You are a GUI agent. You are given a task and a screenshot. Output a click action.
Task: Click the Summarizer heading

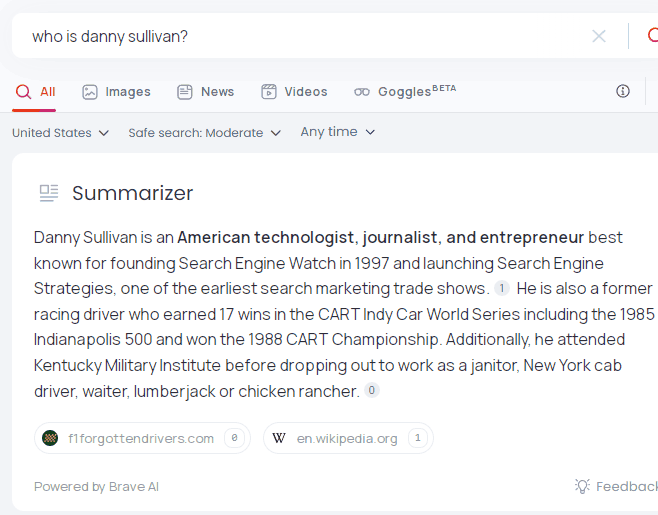[x=133, y=193]
